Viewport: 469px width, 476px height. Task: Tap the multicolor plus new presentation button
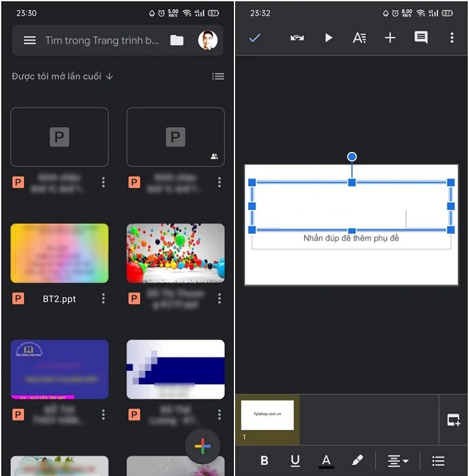pyautogui.click(x=202, y=446)
